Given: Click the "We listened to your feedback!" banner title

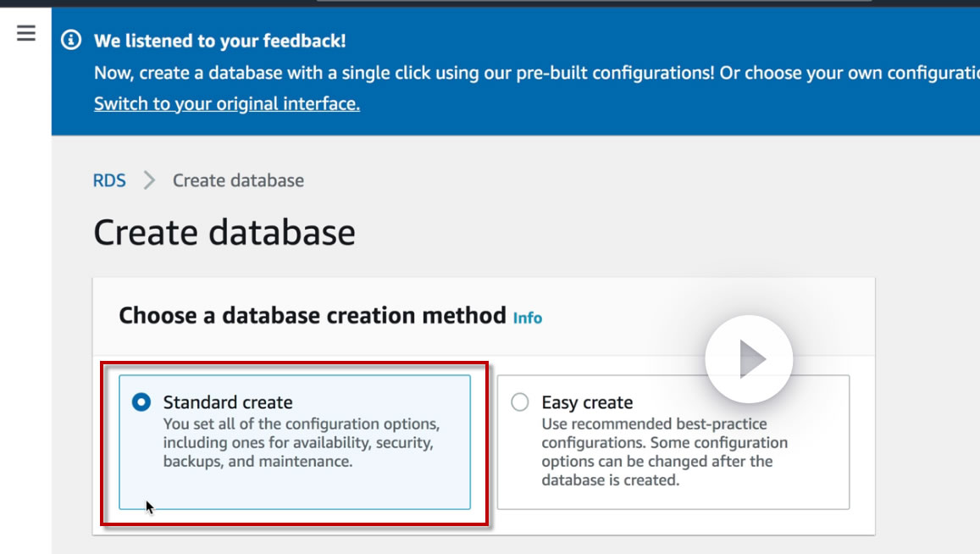Looking at the screenshot, I should pos(219,41).
